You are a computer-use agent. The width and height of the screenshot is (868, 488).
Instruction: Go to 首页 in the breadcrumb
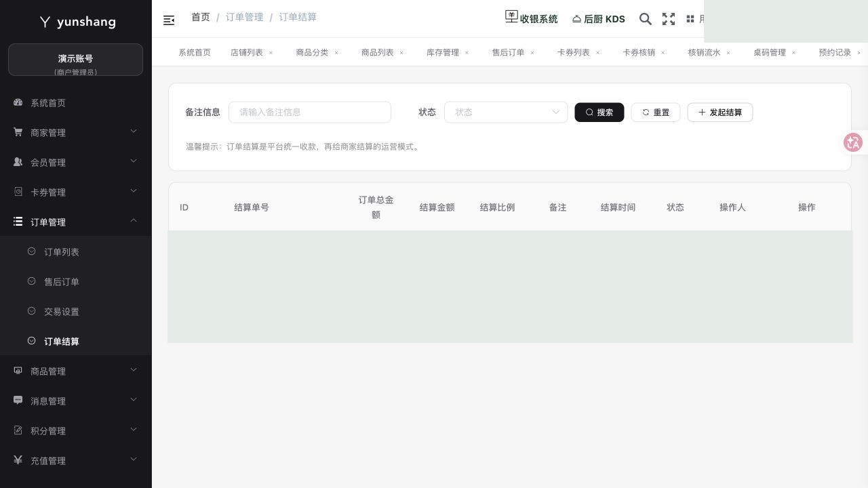tap(201, 17)
